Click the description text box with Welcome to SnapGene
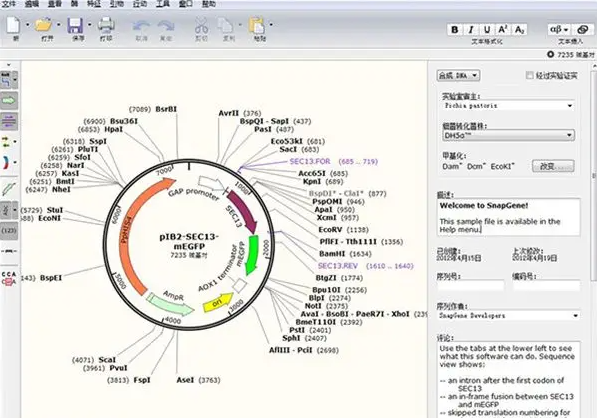Screen dimensions: 597x418 (x=509, y=217)
